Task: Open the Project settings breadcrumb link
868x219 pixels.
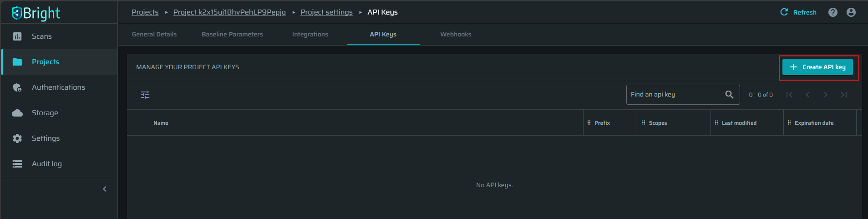Action: [326, 12]
